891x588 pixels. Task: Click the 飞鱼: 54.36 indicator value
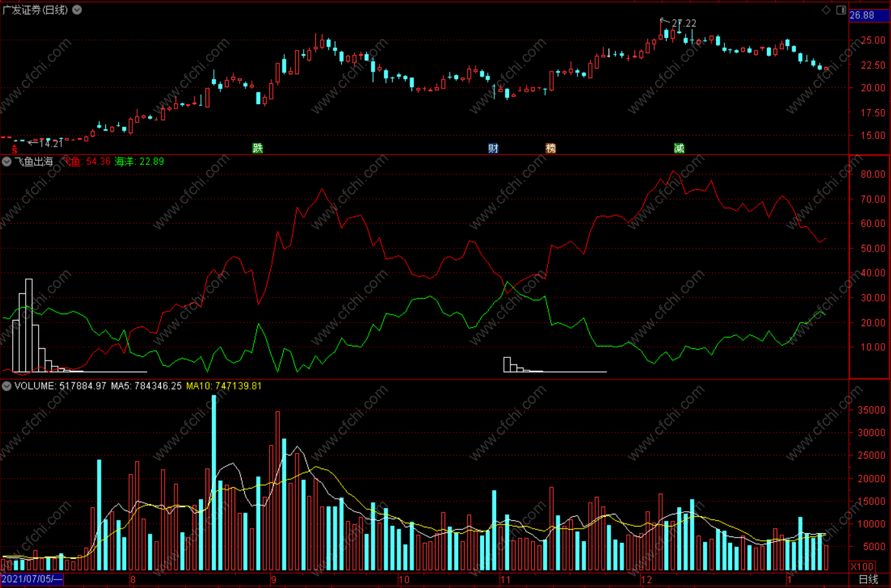point(86,162)
